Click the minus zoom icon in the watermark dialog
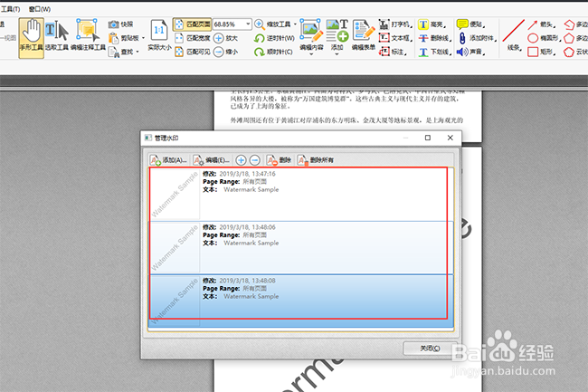588x392 pixels. pyautogui.click(x=254, y=160)
